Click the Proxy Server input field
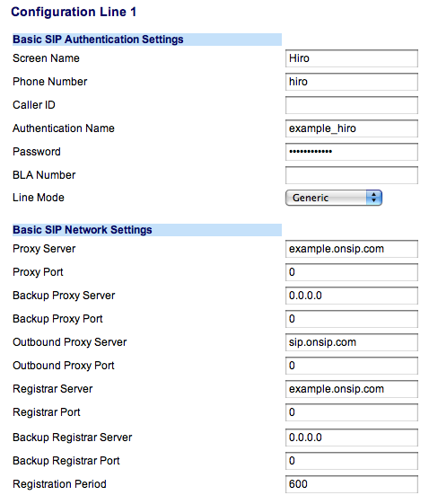 [x=352, y=249]
